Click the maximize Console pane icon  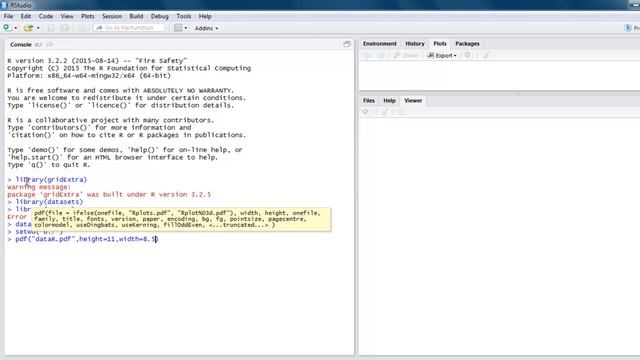[x=347, y=44]
